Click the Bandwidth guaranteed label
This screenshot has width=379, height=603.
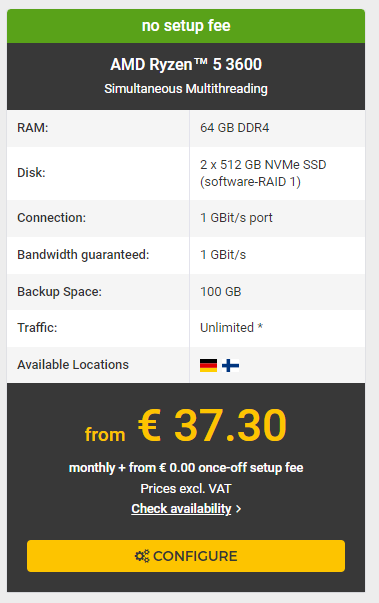pos(83,255)
